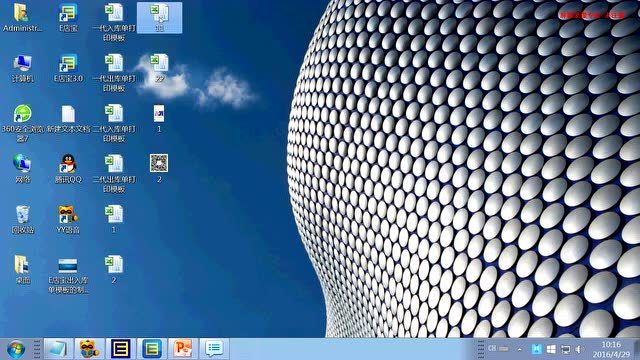Open the Windows Start menu orb
This screenshot has height=360, width=640.
coord(16,349)
